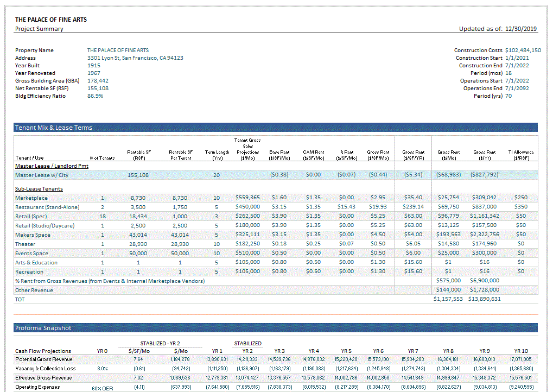Select % Rent from Gross Revenues row

[276, 281]
